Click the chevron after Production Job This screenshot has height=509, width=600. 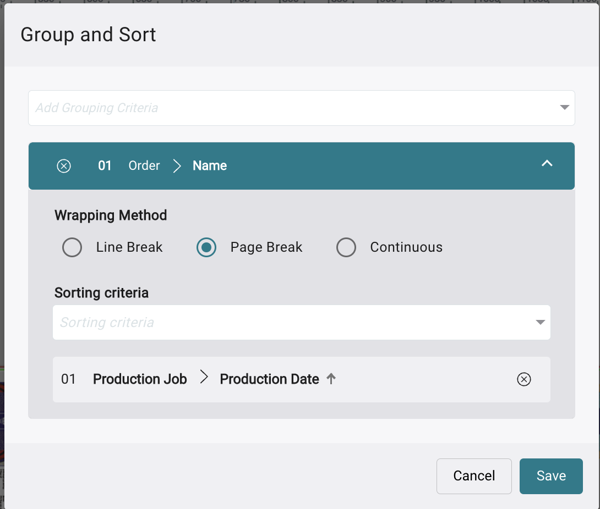pos(204,378)
